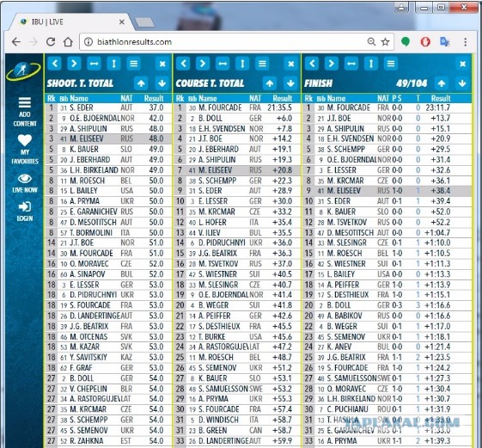Close the IBU | LIVE tab
Image resolution: width=482 pixels, height=448 pixels.
click(122, 22)
